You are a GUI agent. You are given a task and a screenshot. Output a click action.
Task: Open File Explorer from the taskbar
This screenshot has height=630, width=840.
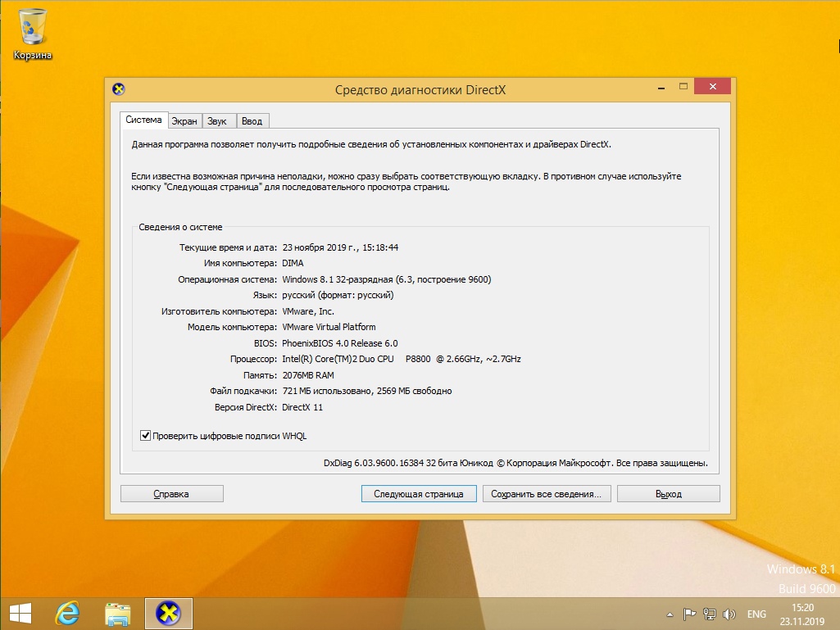coord(118,614)
